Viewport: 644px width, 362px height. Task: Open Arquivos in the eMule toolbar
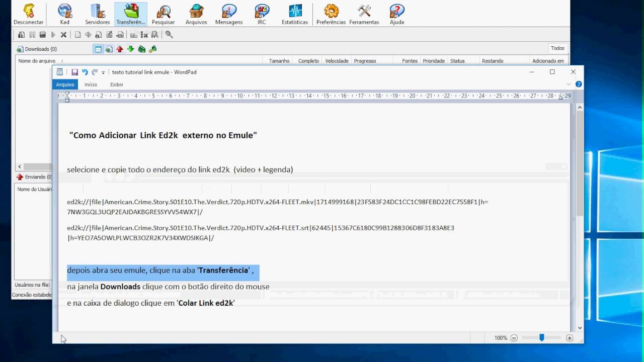point(196,14)
